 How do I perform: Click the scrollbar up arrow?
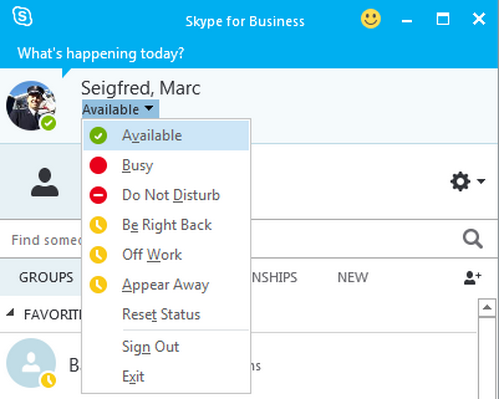pos(487,308)
